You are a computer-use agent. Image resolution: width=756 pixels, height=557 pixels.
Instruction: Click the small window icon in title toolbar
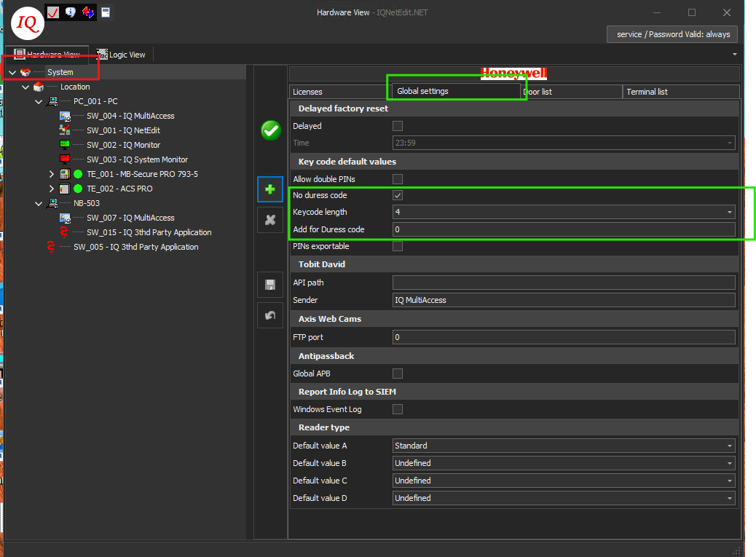[106, 12]
